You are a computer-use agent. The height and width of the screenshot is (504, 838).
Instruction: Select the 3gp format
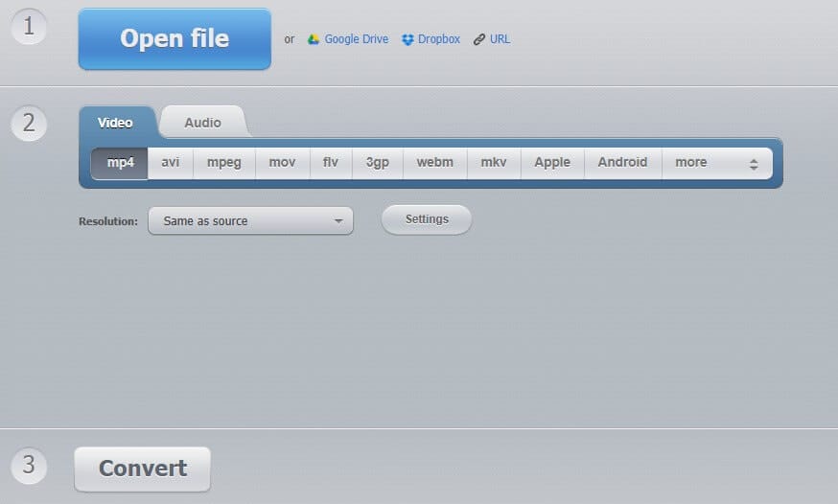point(378,163)
